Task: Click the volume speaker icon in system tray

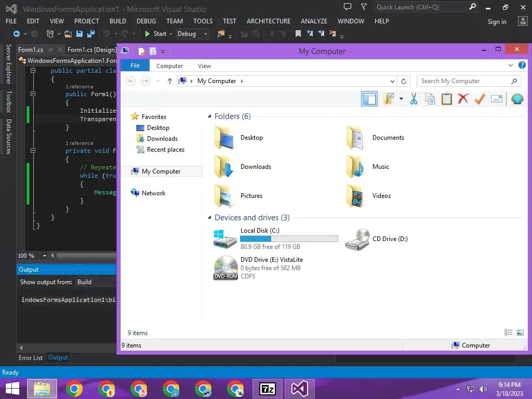Action: coord(483,389)
